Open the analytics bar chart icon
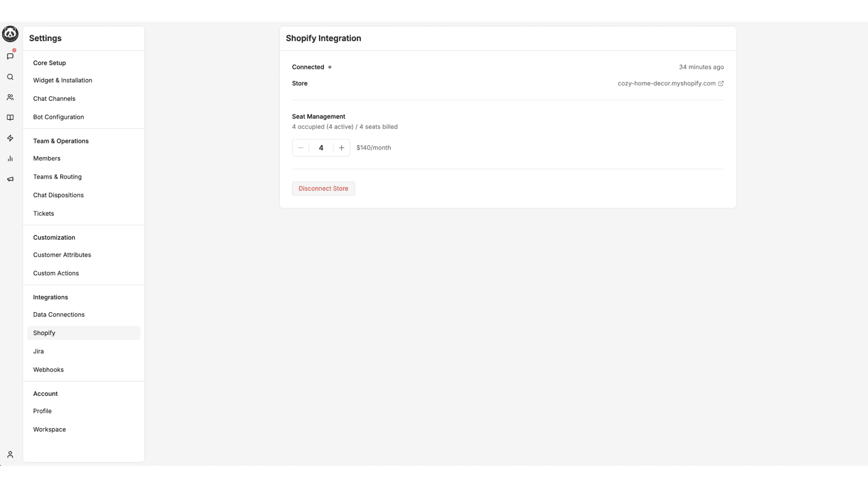The image size is (868, 488). [x=10, y=158]
